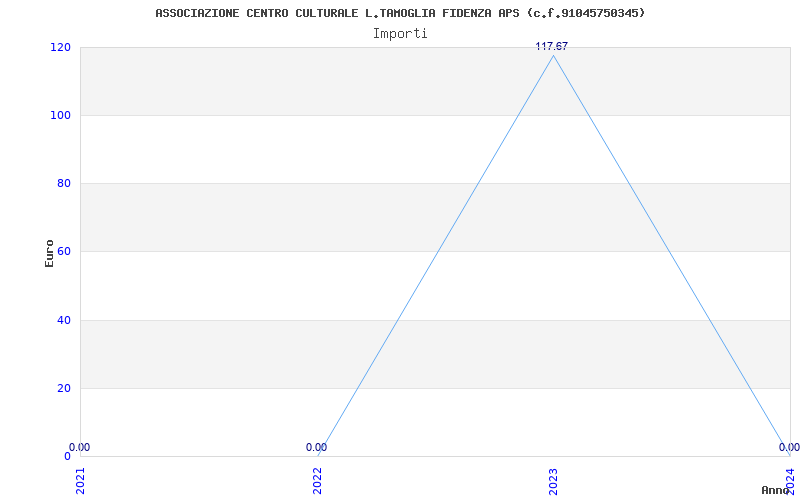Click the 120 y-axis tick label
This screenshot has width=800, height=500.
coord(60,47)
